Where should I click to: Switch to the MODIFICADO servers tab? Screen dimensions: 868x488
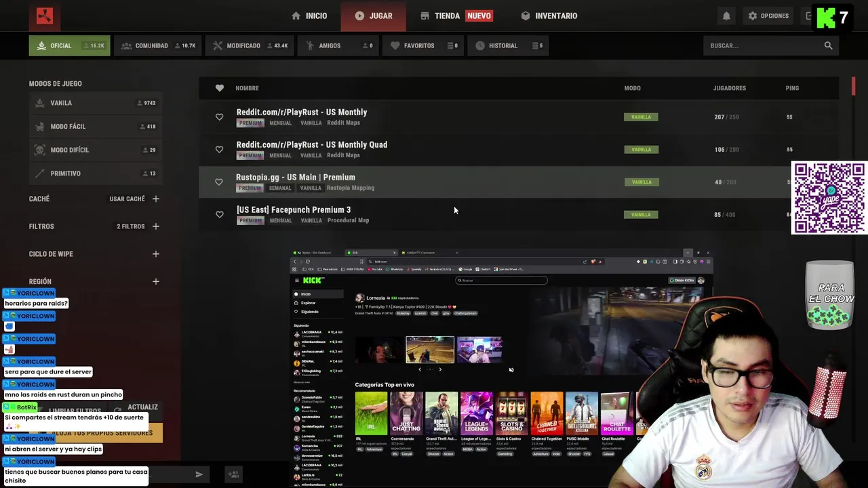click(x=250, y=45)
